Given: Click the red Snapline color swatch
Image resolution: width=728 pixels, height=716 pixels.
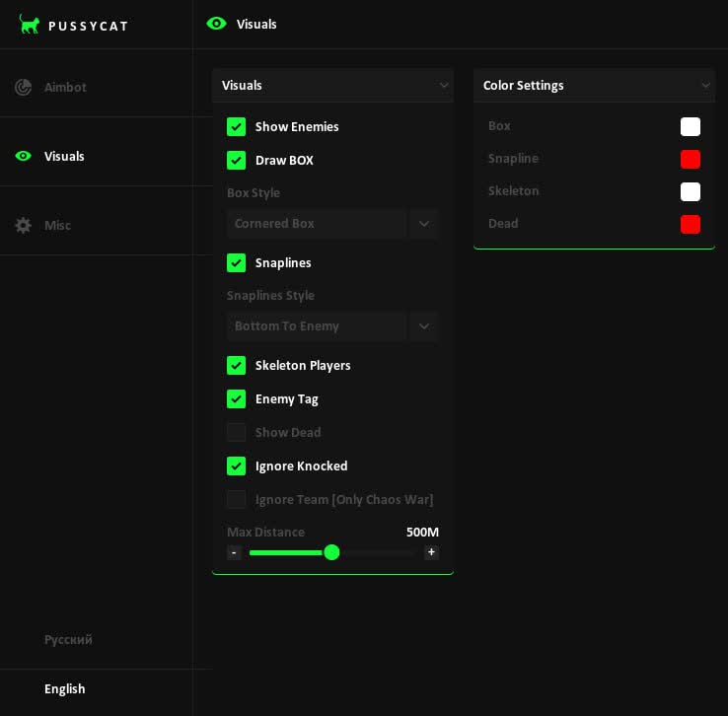Looking at the screenshot, I should click(691, 159).
